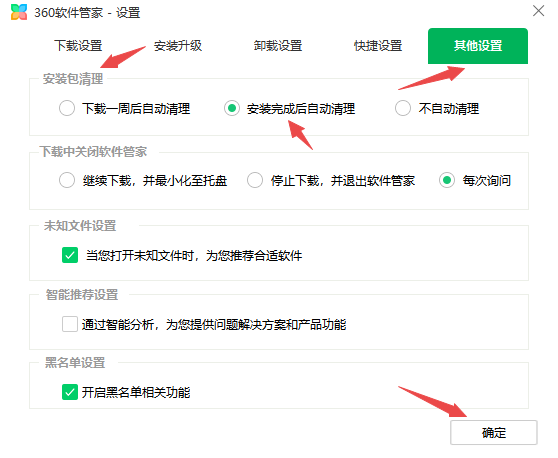
Task: Click the 安装包清理 section label
Action: (73, 79)
